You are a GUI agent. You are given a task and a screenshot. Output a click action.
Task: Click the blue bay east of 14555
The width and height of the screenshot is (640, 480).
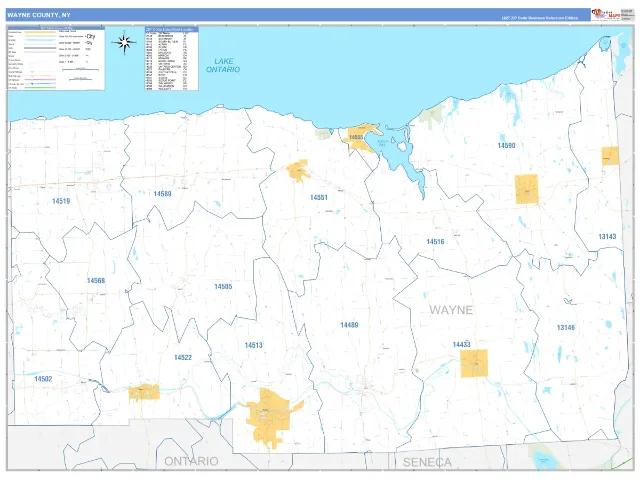[396, 157]
